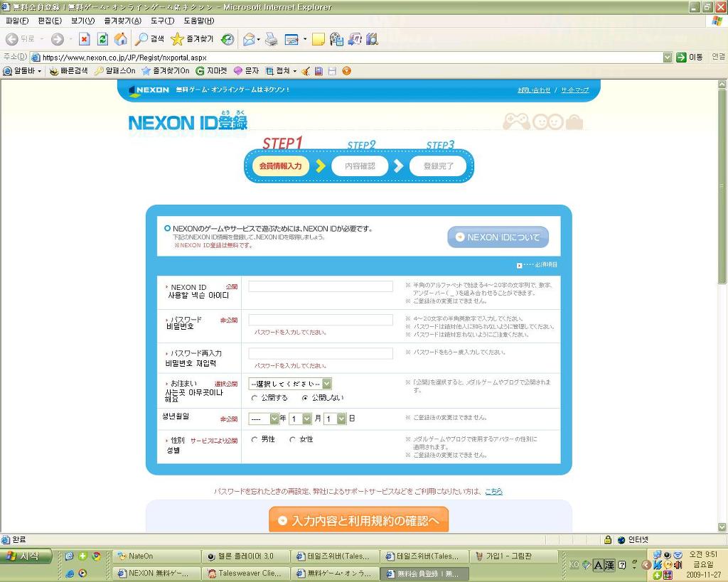The height and width of the screenshot is (582, 728).
Task: Open the 편집(E) menu
Action: tap(50, 21)
